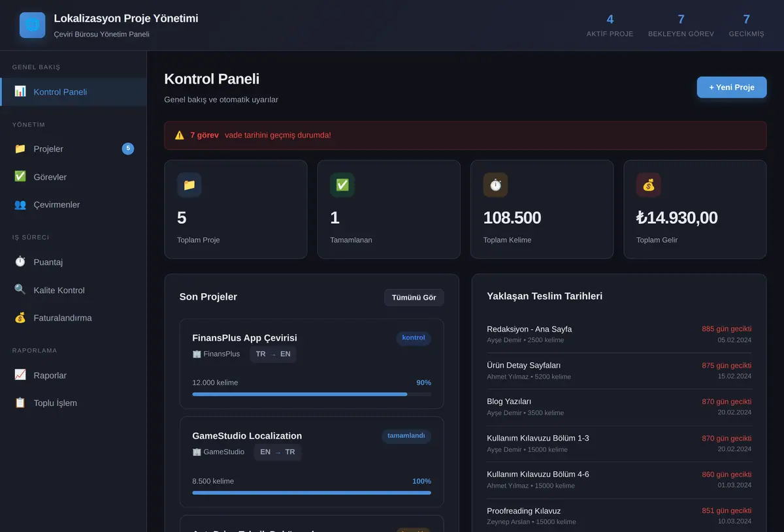
Task: Click the Görevler checkmark icon
Action: (x=20, y=176)
